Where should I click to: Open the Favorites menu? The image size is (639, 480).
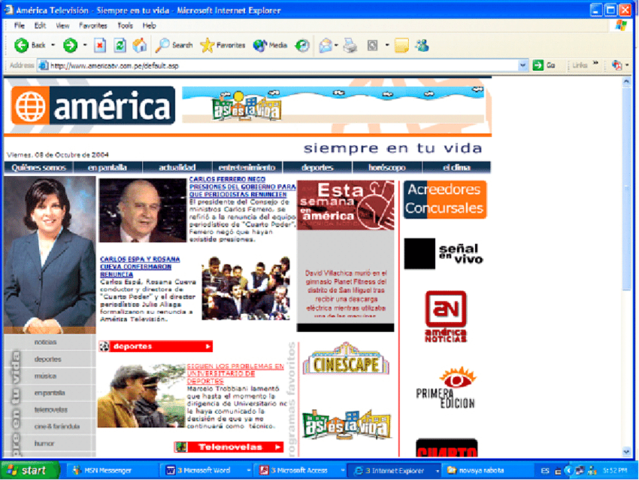(x=93, y=26)
